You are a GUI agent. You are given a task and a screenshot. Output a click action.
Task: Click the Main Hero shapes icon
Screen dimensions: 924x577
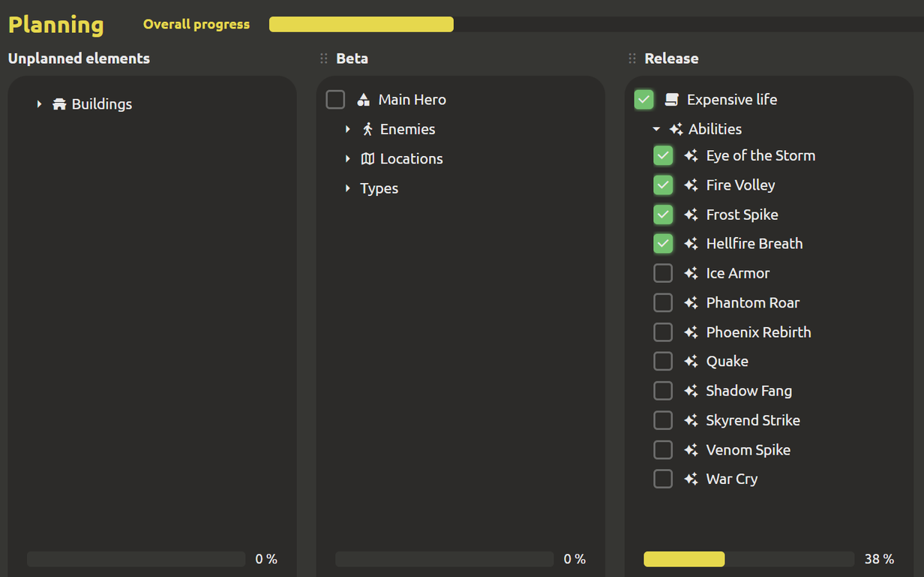point(364,100)
